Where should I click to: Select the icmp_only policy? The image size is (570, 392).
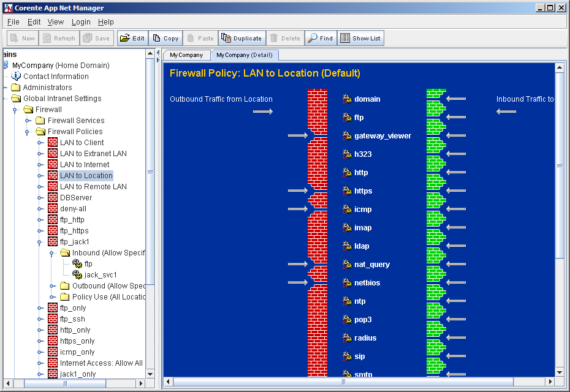pyautogui.click(x=77, y=352)
